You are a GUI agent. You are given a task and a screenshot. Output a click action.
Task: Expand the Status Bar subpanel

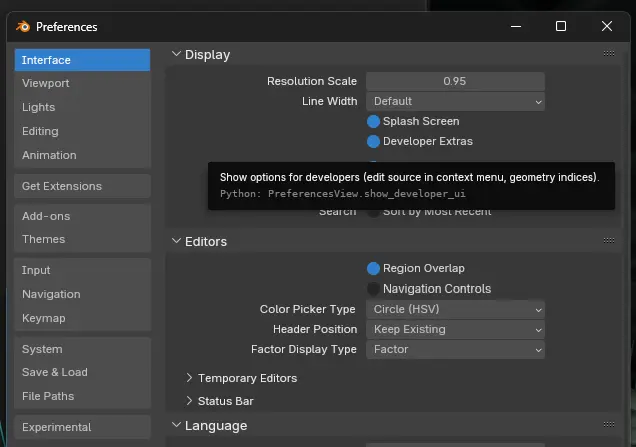tap(189, 401)
